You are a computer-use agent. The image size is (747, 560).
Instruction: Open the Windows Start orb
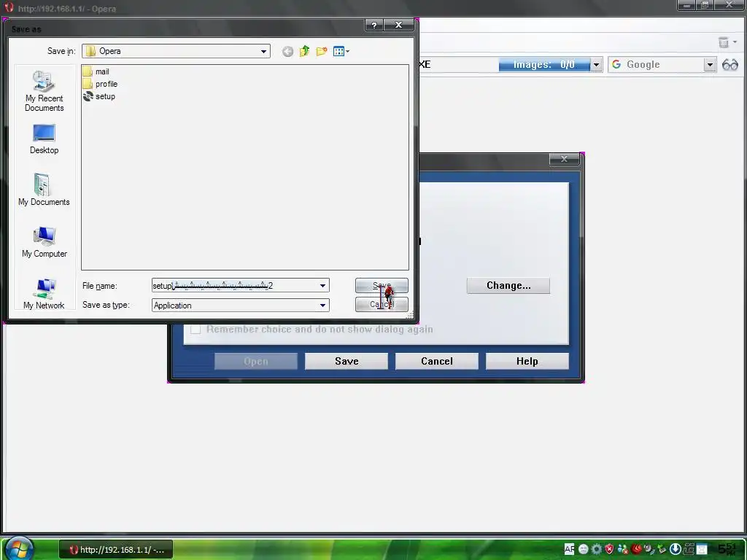(19, 548)
